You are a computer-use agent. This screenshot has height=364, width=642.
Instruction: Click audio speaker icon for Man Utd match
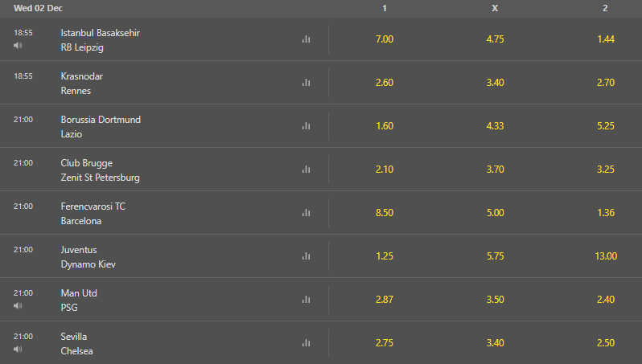point(18,306)
